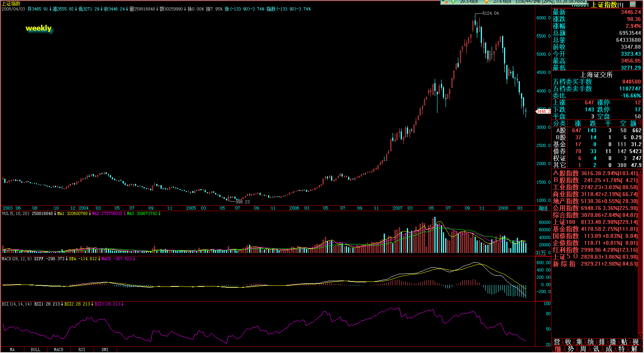The image size is (644, 353).
Task: Click the yellow weekly label on chart
Action: click(38, 28)
